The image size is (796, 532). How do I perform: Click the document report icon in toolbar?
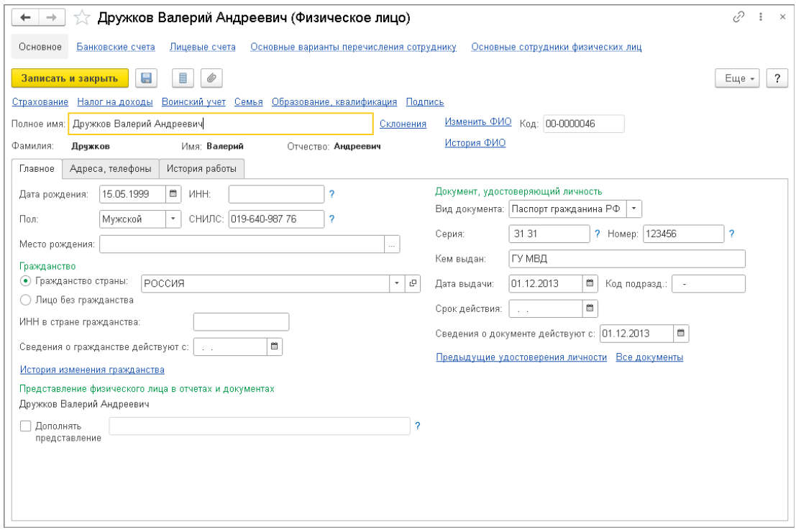coord(183,78)
